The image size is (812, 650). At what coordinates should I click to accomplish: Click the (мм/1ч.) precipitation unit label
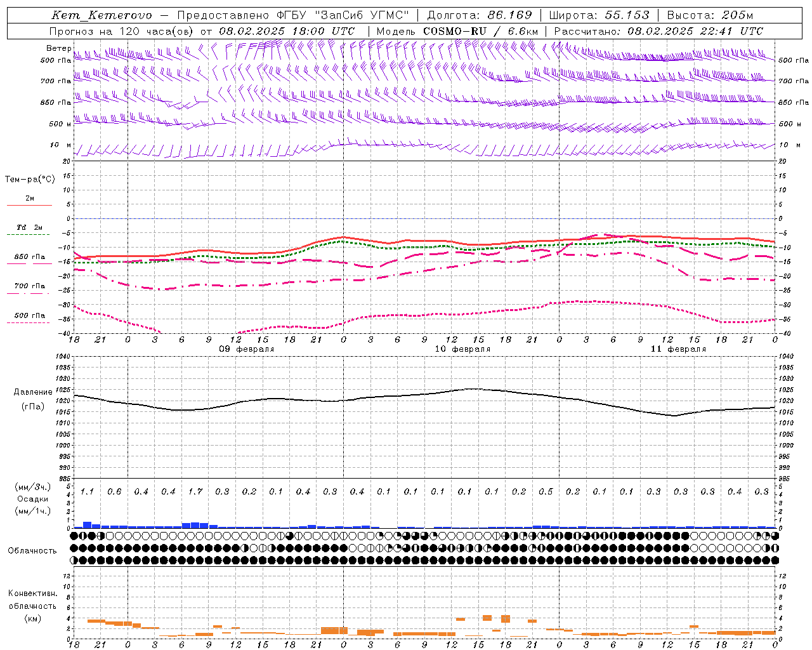(x=32, y=511)
